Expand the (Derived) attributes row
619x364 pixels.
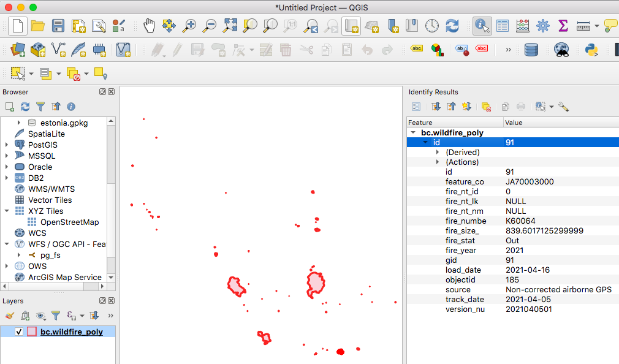tap(438, 152)
